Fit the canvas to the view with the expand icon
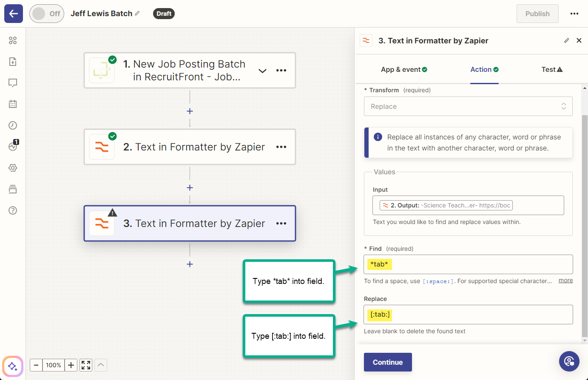Viewport: 588px width, 380px height. click(86, 365)
